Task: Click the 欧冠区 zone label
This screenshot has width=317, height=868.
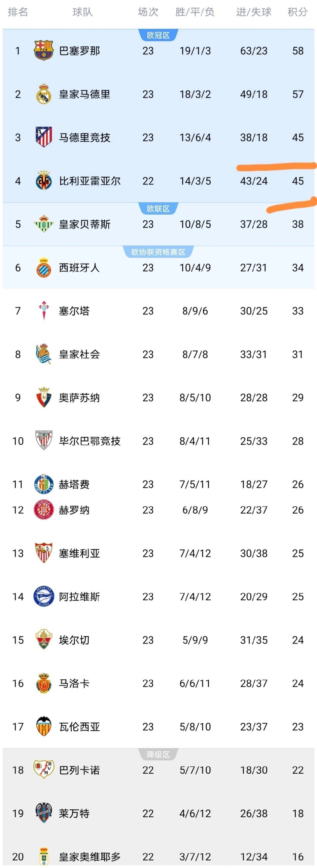Action: pyautogui.click(x=158, y=35)
